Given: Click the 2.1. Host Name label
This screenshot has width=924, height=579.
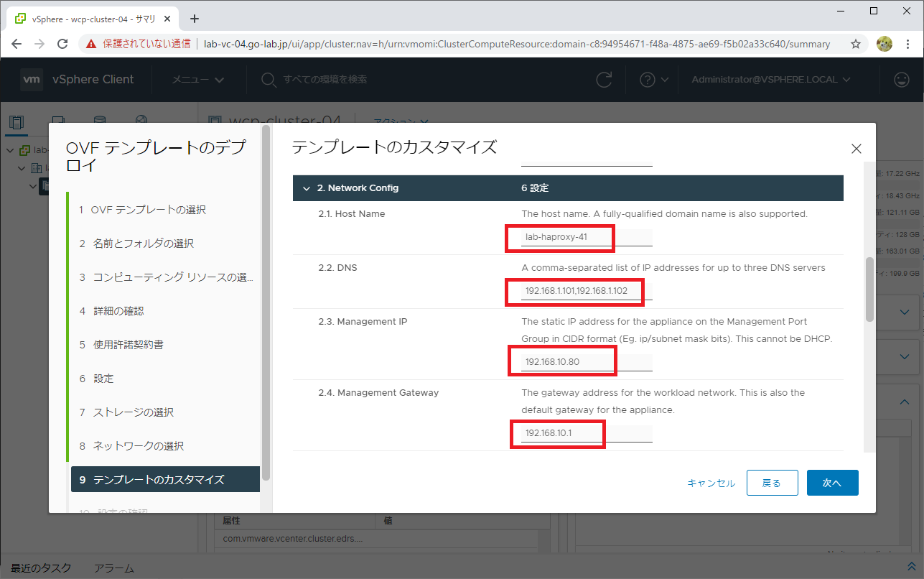Looking at the screenshot, I should pos(351,214).
